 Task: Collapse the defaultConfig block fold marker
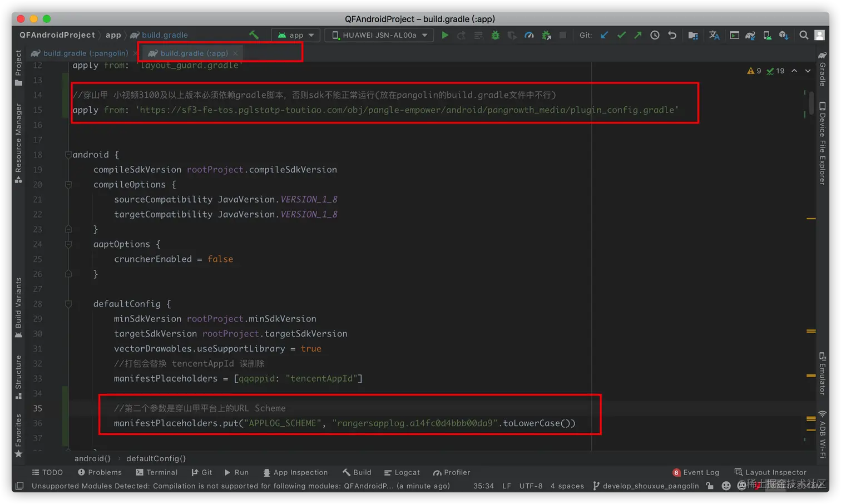[x=68, y=304]
